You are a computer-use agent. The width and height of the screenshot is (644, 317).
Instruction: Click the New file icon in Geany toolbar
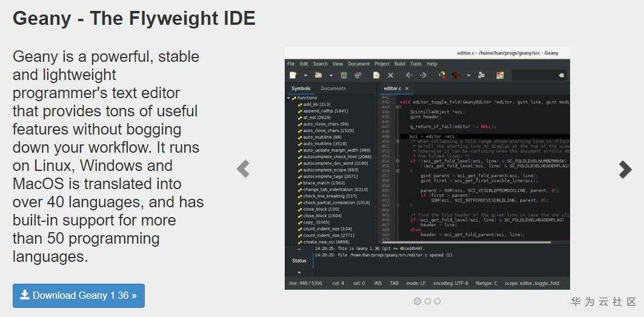(x=293, y=75)
